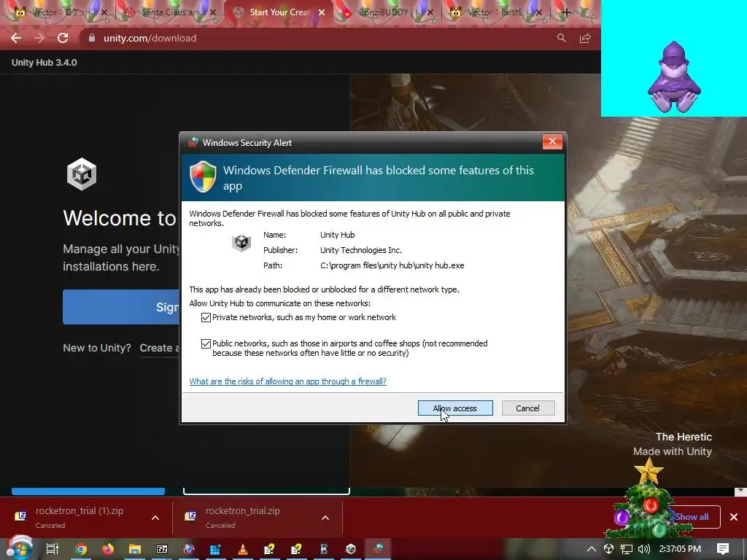
Task: Uncheck the Public networks checkbox
Action: pos(206,344)
